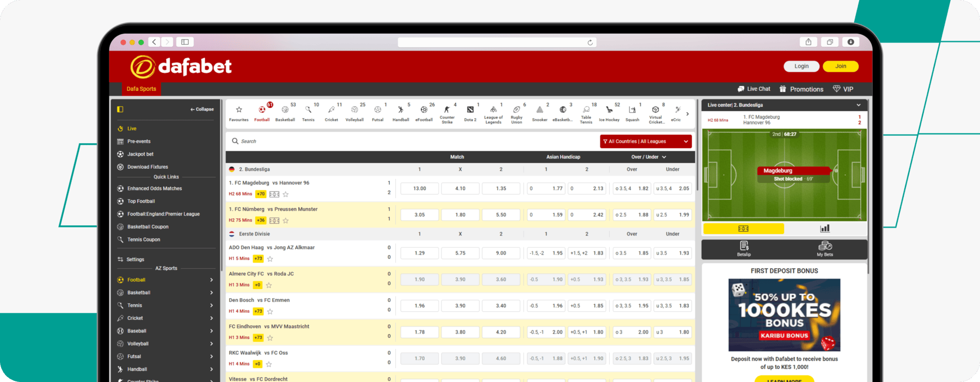Select the Tennis sport icon in top bar
This screenshot has width=980, height=382.
(308, 113)
